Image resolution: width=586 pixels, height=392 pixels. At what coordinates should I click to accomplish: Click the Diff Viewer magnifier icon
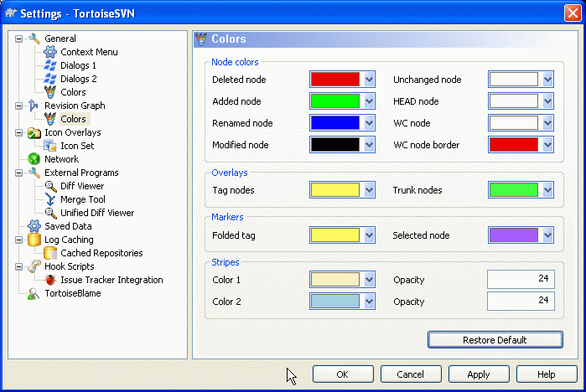pyautogui.click(x=50, y=186)
